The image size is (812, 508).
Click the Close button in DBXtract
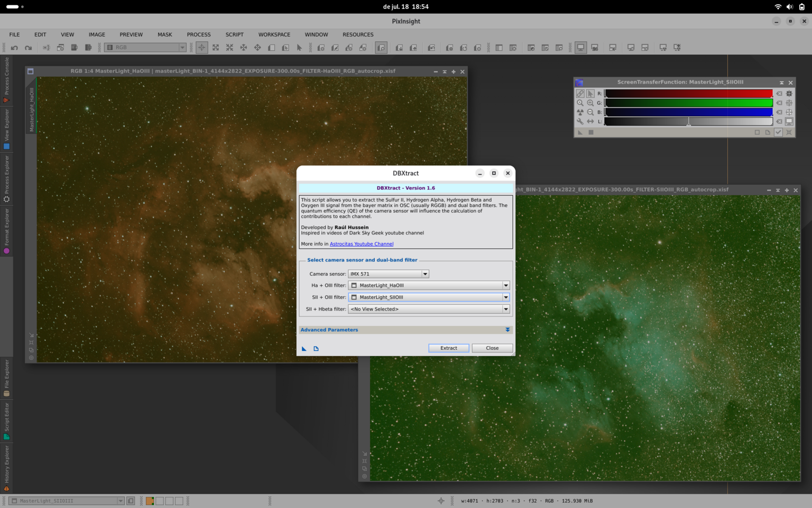pyautogui.click(x=492, y=348)
